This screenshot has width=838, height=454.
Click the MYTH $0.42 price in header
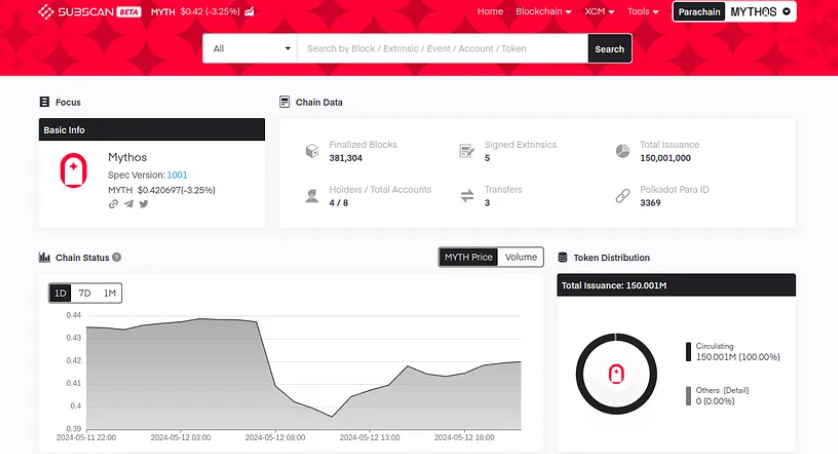[195, 12]
